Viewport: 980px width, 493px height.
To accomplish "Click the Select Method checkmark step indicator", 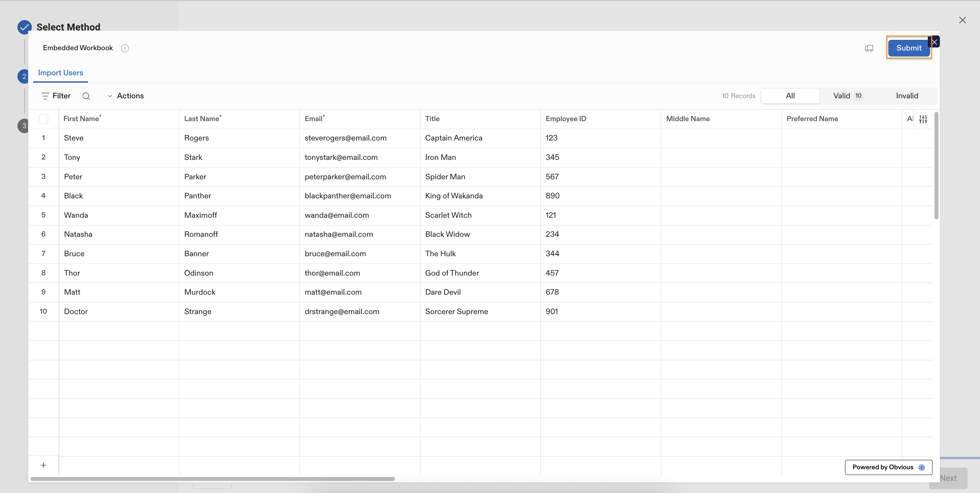I will 24,27.
